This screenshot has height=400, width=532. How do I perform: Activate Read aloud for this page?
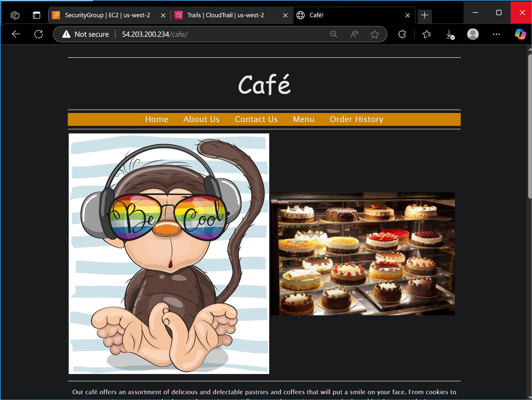(x=354, y=34)
